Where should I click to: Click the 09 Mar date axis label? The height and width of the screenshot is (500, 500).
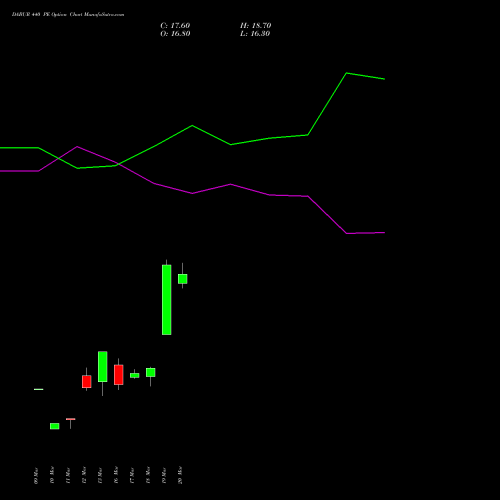36,476
